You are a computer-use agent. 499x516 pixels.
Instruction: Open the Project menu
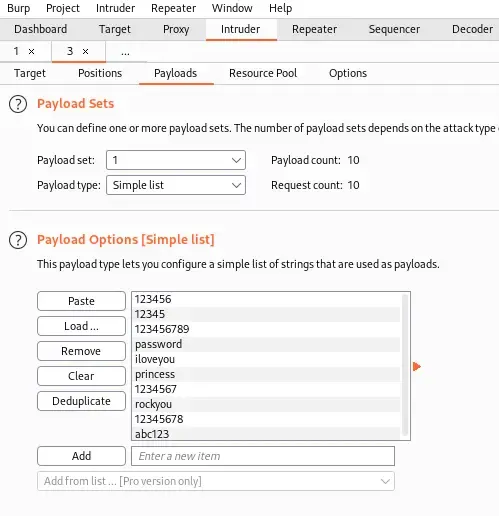[63, 8]
